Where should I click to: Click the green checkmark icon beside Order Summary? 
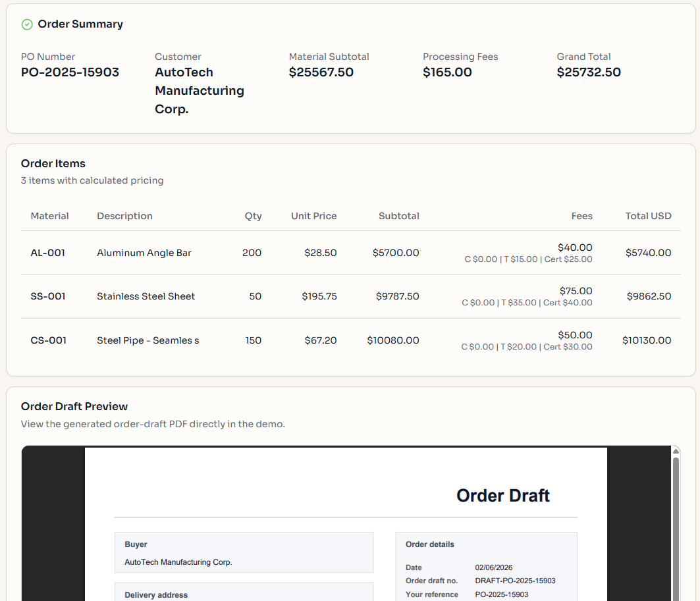(27, 24)
